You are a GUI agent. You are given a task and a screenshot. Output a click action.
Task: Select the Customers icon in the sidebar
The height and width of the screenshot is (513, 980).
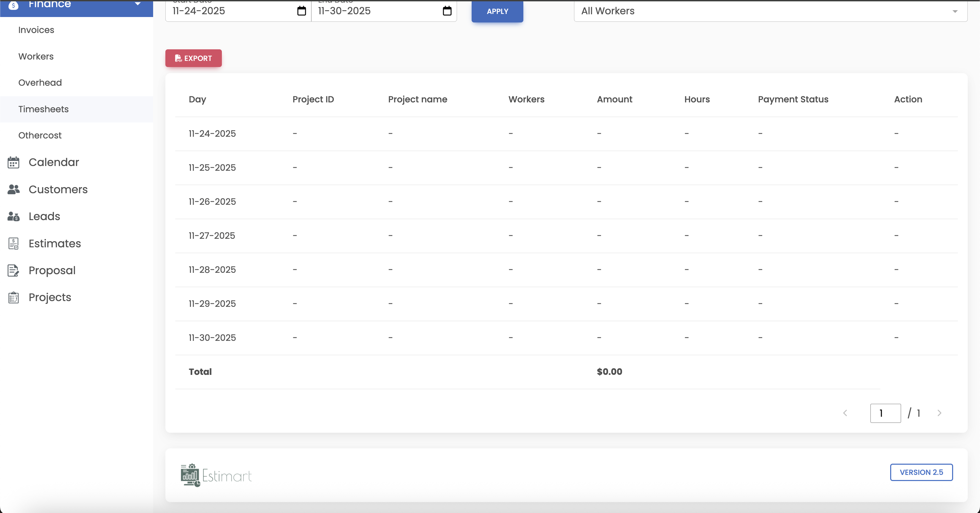pos(14,189)
